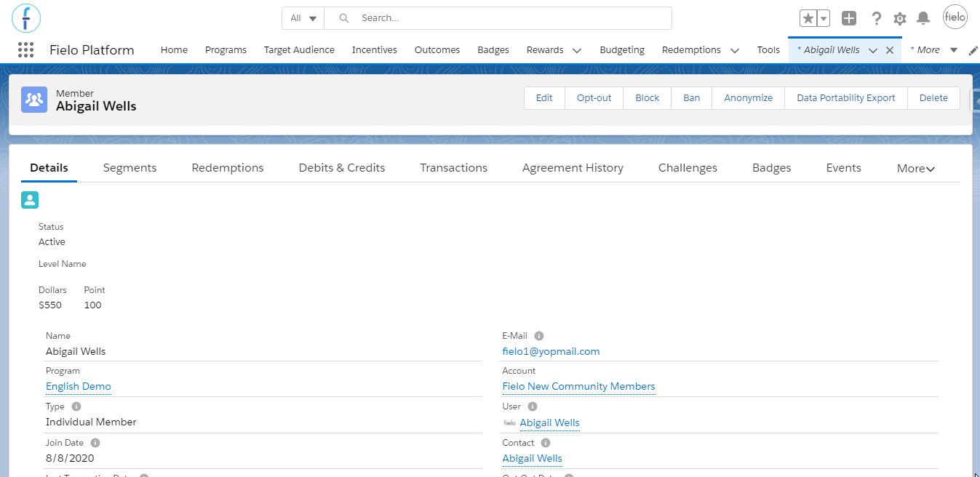
Task: Open the English Demo program link
Action: [79, 386]
